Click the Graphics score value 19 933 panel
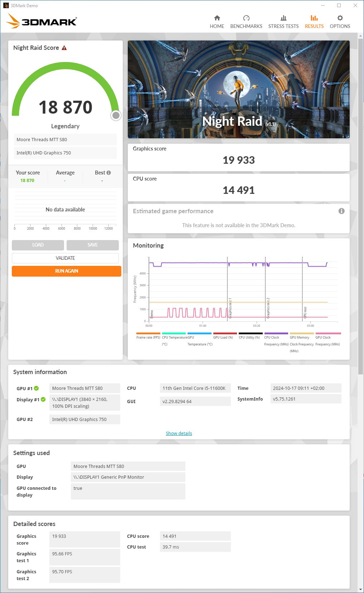 click(x=239, y=158)
